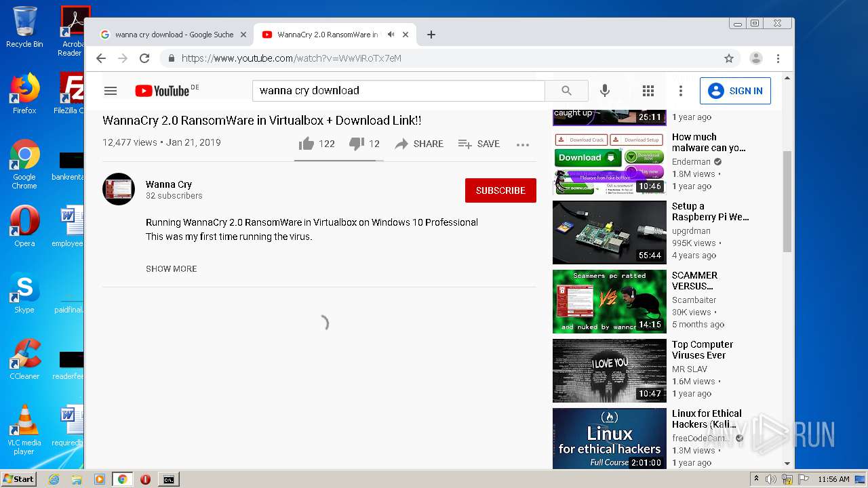Image resolution: width=868 pixels, height=488 pixels.
Task: Open volume control in system tray
Action: point(771,479)
